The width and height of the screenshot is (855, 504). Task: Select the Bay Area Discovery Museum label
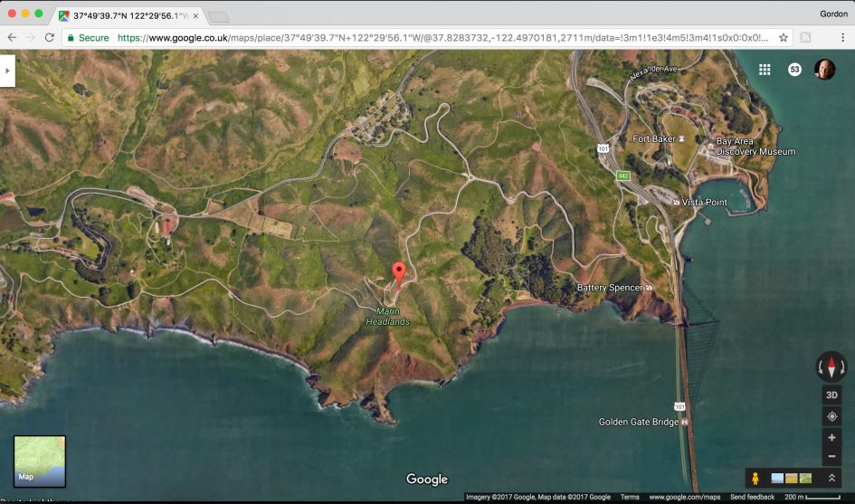pyautogui.click(x=755, y=147)
